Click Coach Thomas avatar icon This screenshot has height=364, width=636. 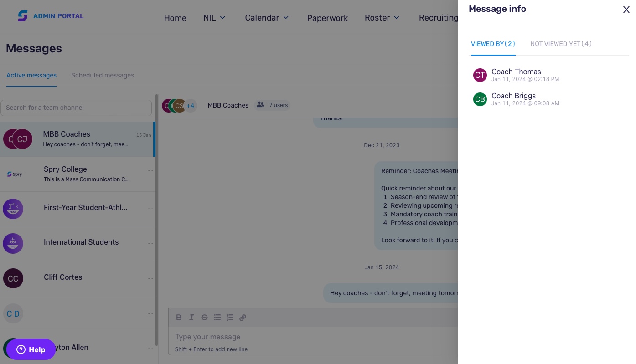pyautogui.click(x=480, y=75)
